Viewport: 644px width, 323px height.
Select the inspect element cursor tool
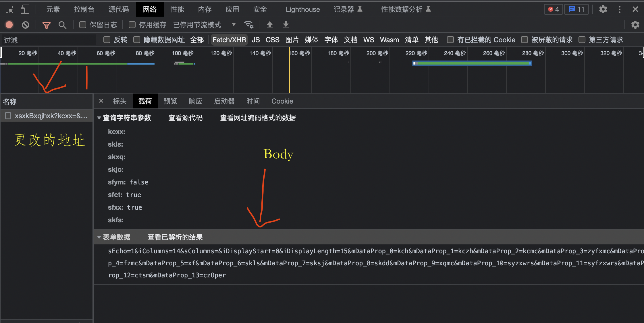(x=9, y=9)
